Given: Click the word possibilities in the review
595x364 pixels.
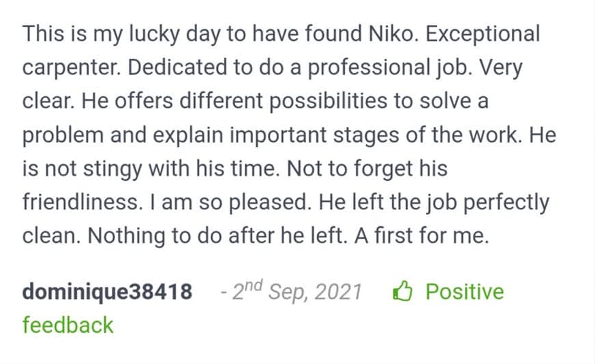Looking at the screenshot, I should click(x=329, y=102).
